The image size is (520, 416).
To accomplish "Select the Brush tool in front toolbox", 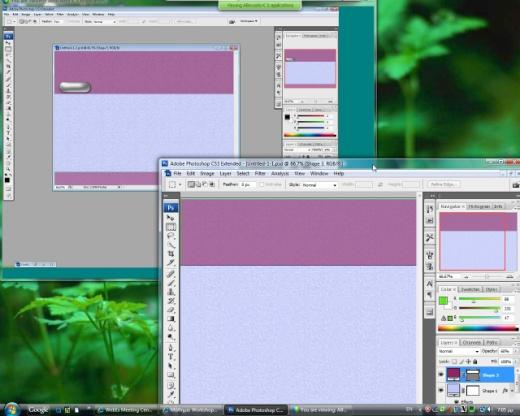I will click(x=171, y=283).
